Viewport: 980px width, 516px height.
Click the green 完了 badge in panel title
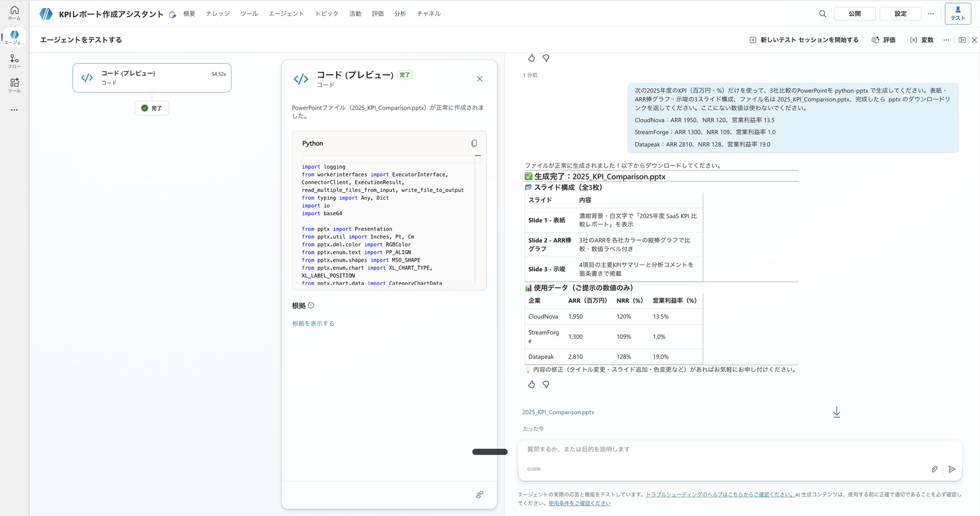[405, 75]
